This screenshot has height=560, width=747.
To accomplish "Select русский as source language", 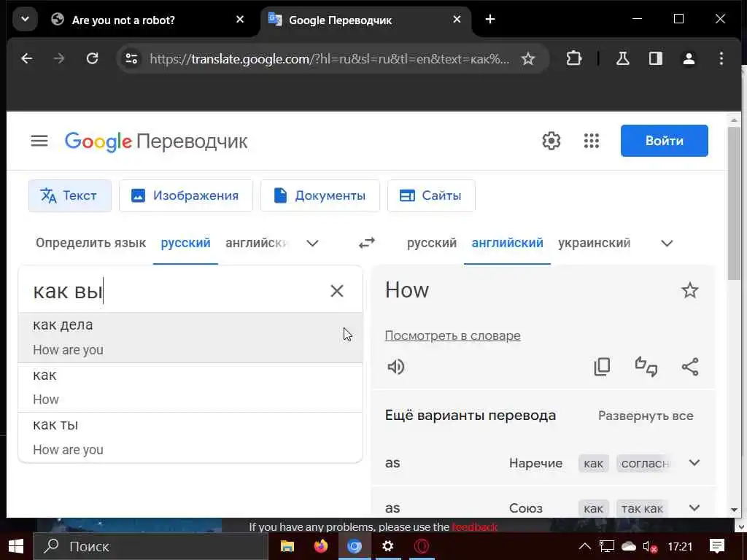I will pyautogui.click(x=185, y=243).
